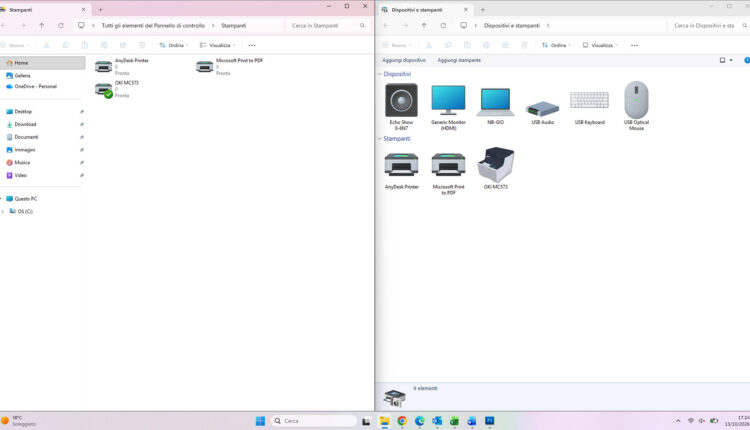Click 'Dispositivi e stampanti' breadcrumb in address bar
This screenshot has height=430, width=750.
pos(512,25)
